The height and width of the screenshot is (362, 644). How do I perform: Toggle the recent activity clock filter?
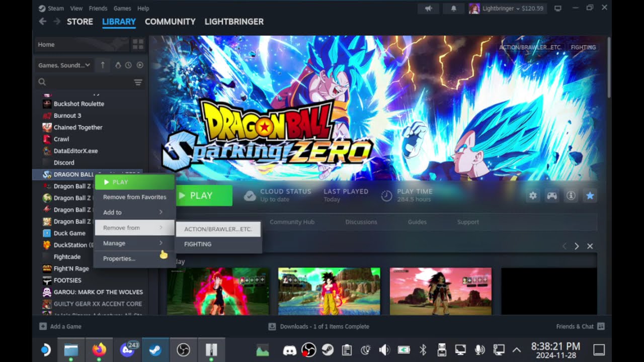click(128, 65)
